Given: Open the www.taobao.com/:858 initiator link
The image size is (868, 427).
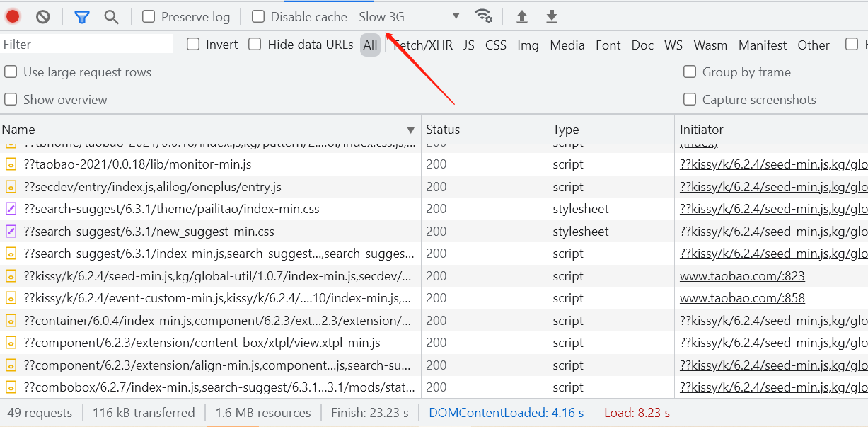Looking at the screenshot, I should [x=742, y=298].
